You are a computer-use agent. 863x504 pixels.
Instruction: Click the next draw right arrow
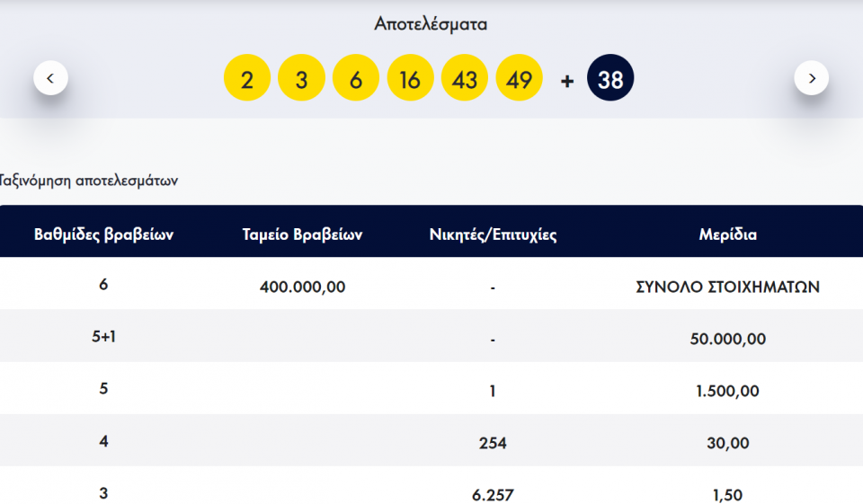pyautogui.click(x=811, y=78)
